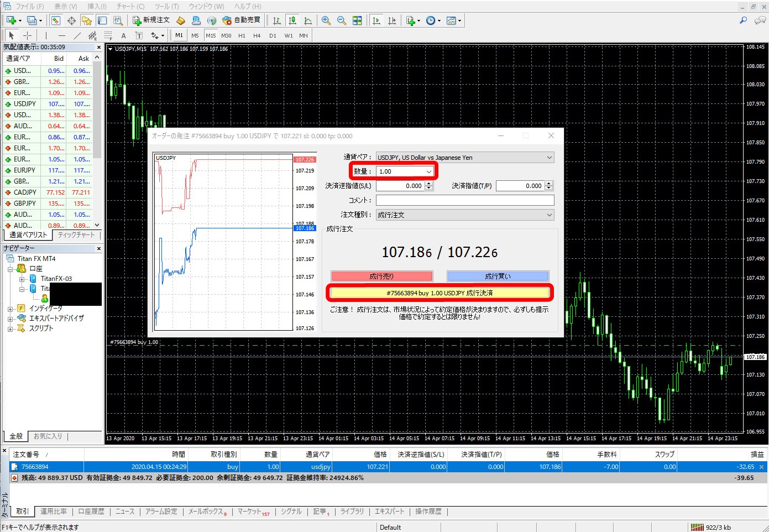Viewport: 769px width, 532px height.
Task: Select the vertical line tool
Action: (46, 35)
